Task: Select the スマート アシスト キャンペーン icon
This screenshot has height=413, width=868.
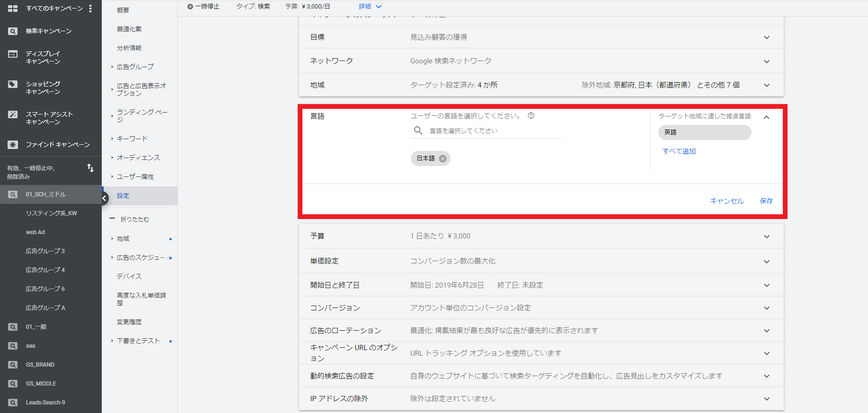Action: pos(13,114)
